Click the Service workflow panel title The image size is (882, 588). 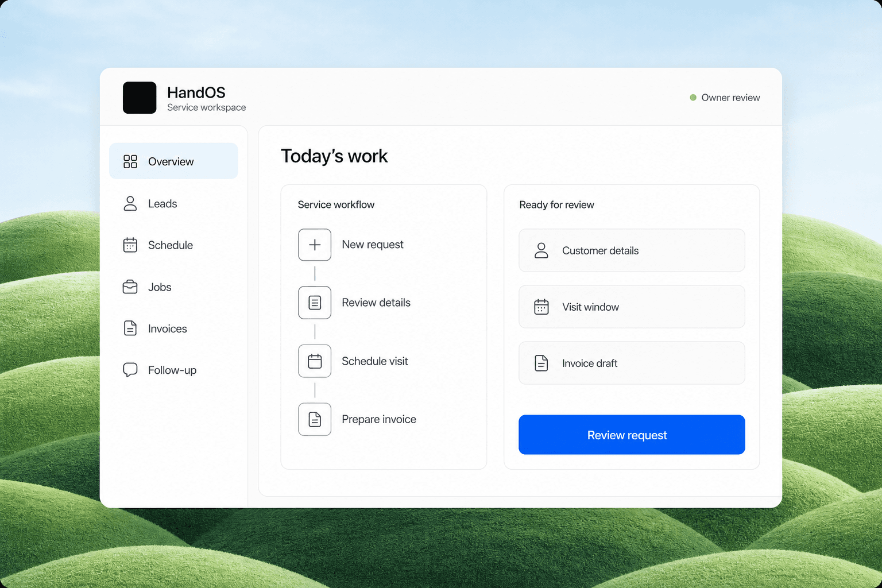[336, 204]
